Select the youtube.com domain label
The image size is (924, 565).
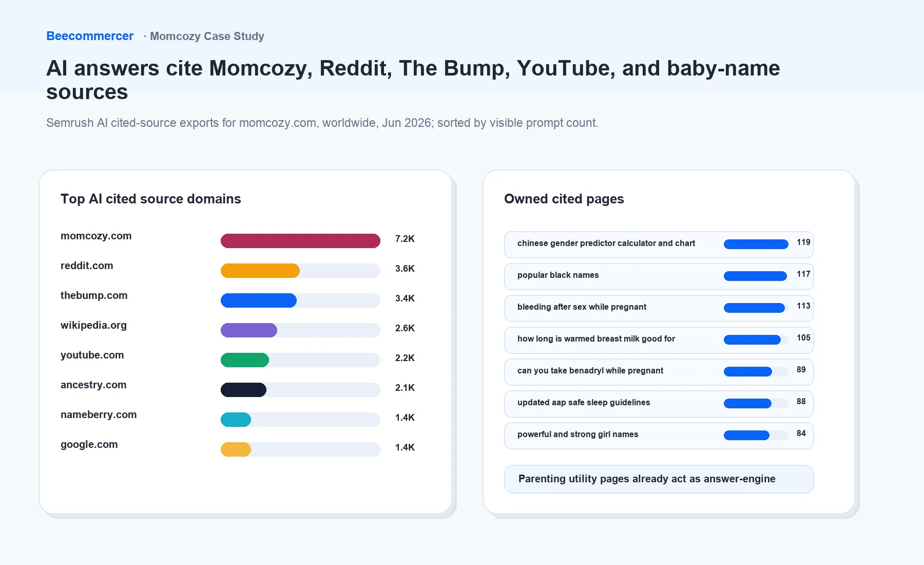[92, 355]
